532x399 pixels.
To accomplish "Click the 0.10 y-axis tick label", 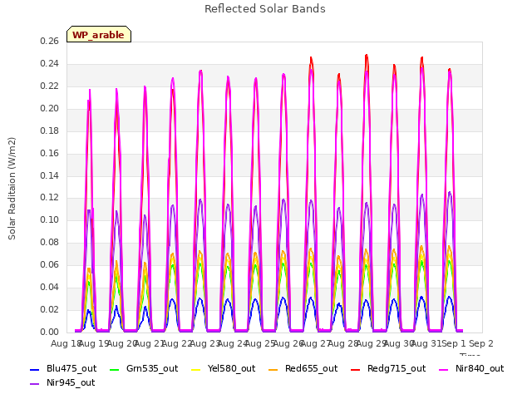I will [x=49, y=219].
